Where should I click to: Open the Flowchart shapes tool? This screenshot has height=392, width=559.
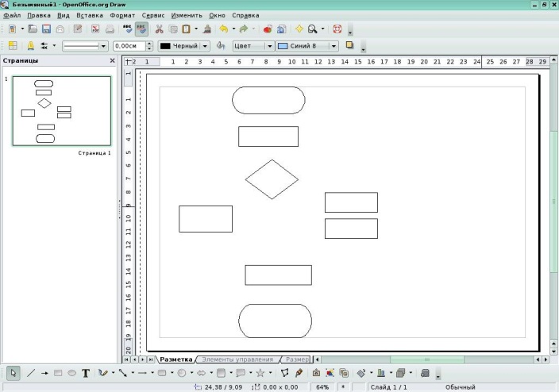point(221,373)
